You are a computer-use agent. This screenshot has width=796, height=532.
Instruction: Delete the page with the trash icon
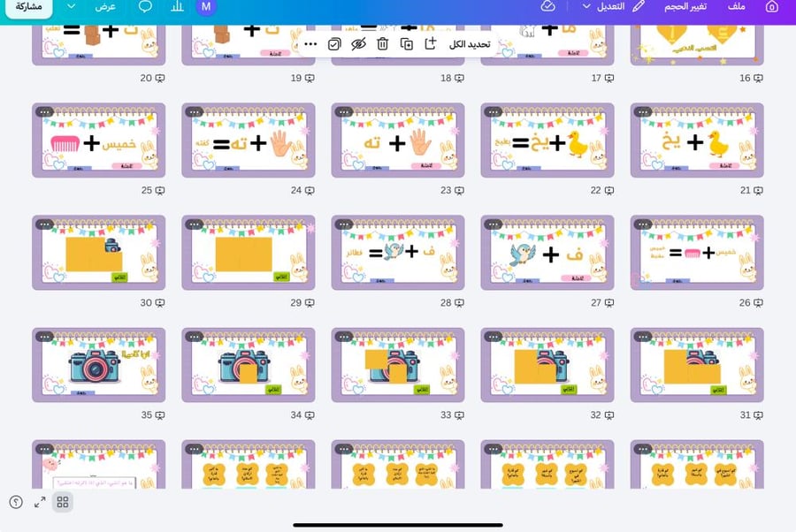click(x=383, y=44)
